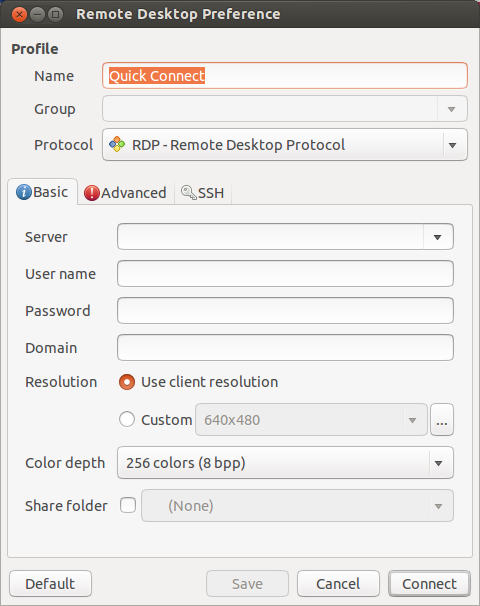Focus the User name input field

285,274
